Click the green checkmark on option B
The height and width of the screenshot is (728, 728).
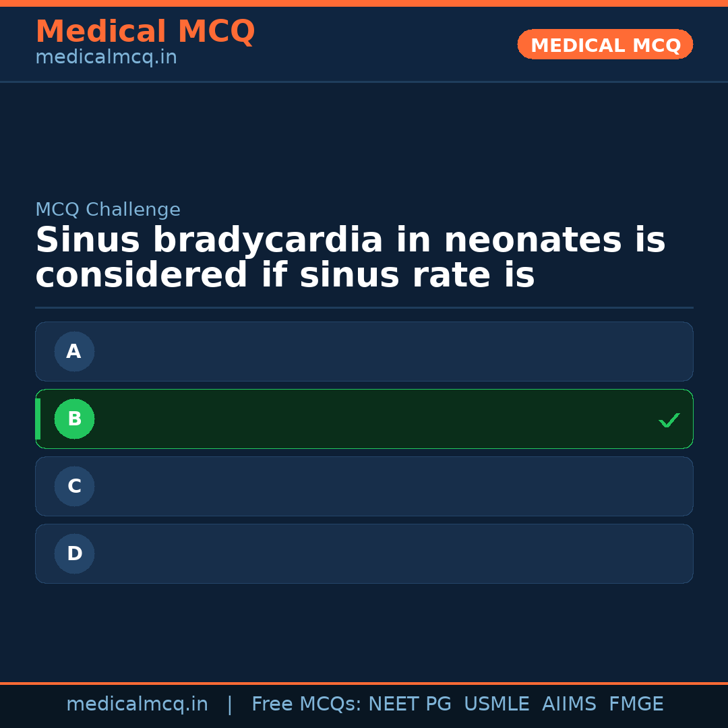click(x=669, y=419)
